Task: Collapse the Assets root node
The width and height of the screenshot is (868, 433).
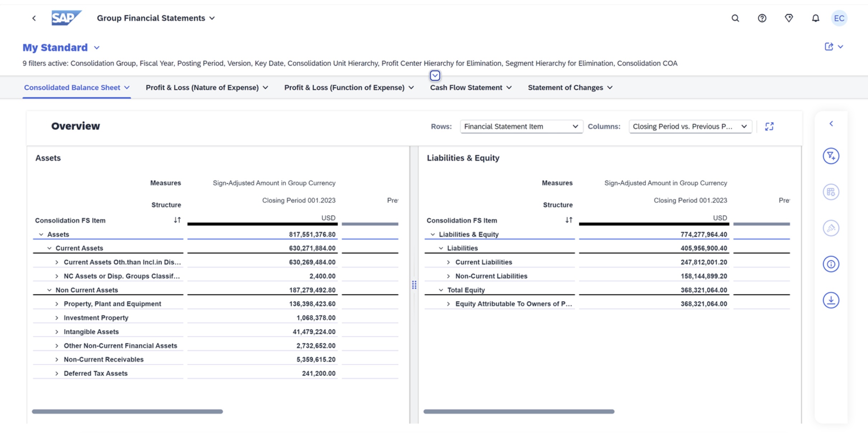Action: (41, 234)
